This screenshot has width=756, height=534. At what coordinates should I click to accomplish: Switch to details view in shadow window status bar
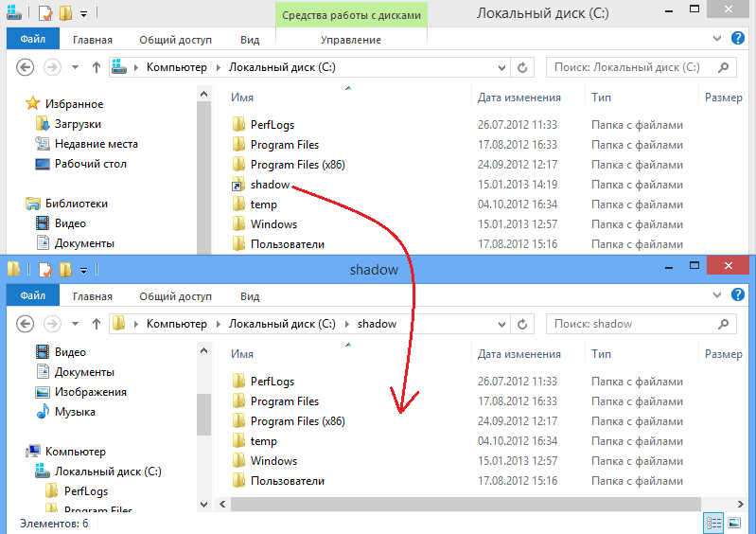coord(713,523)
